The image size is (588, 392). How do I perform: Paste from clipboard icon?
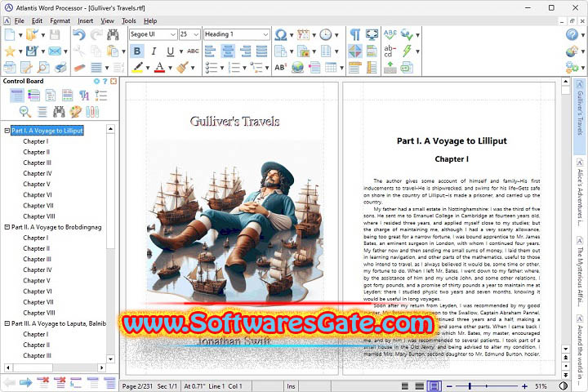pyautogui.click(x=112, y=51)
